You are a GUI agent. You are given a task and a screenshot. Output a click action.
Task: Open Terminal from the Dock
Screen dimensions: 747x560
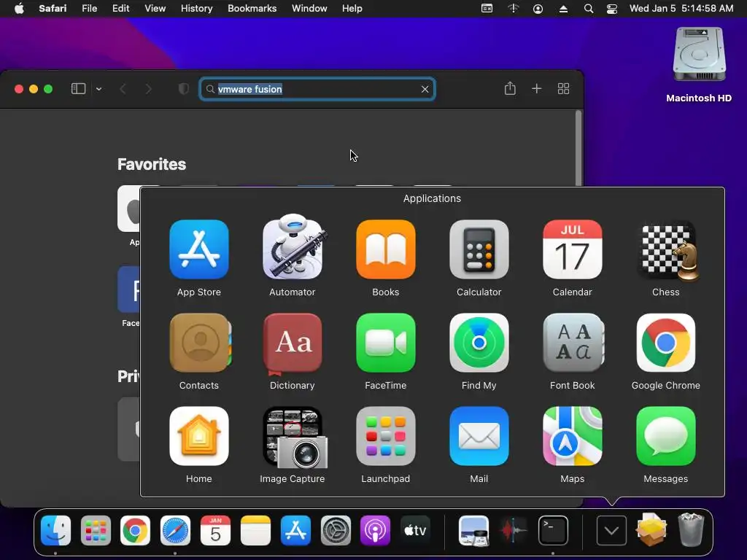point(553,530)
